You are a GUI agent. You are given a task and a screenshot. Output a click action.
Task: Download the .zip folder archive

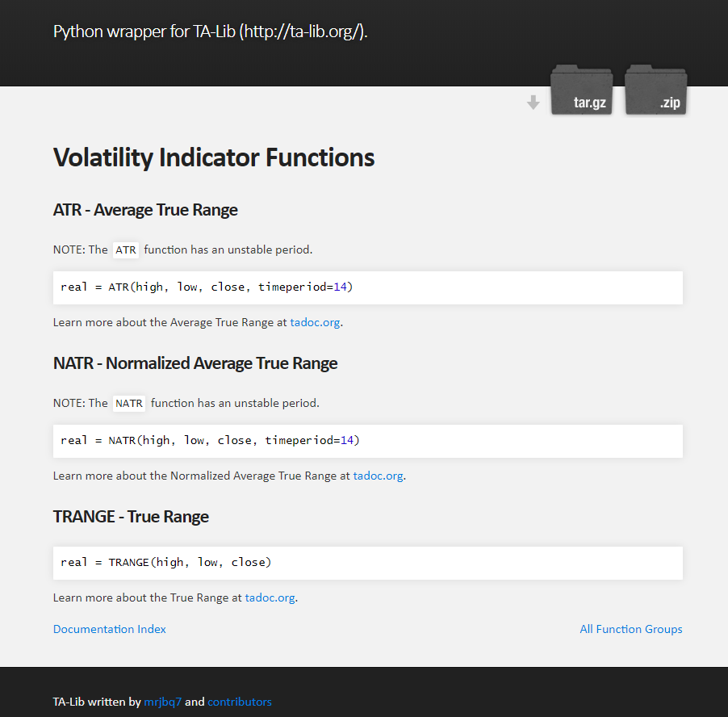tap(655, 90)
